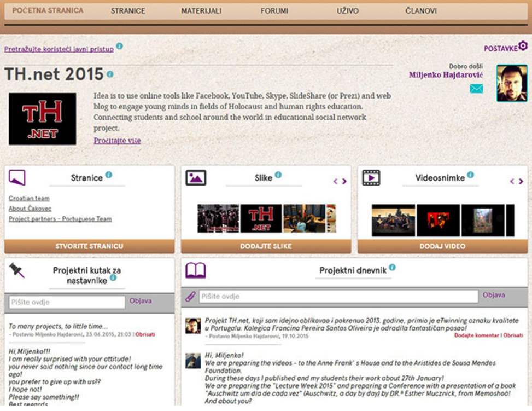The image size is (532, 411).
Task: Click the paperclip attachment icon in Projektni dnevnik
Action: coord(190,297)
